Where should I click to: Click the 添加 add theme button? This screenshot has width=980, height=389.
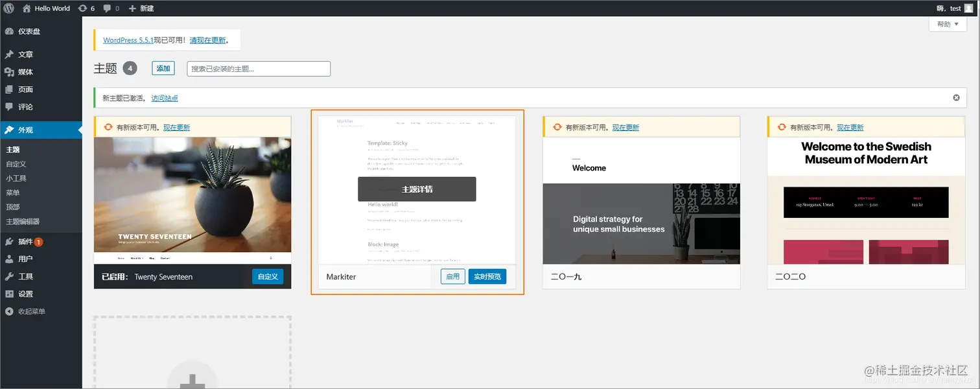tap(163, 68)
